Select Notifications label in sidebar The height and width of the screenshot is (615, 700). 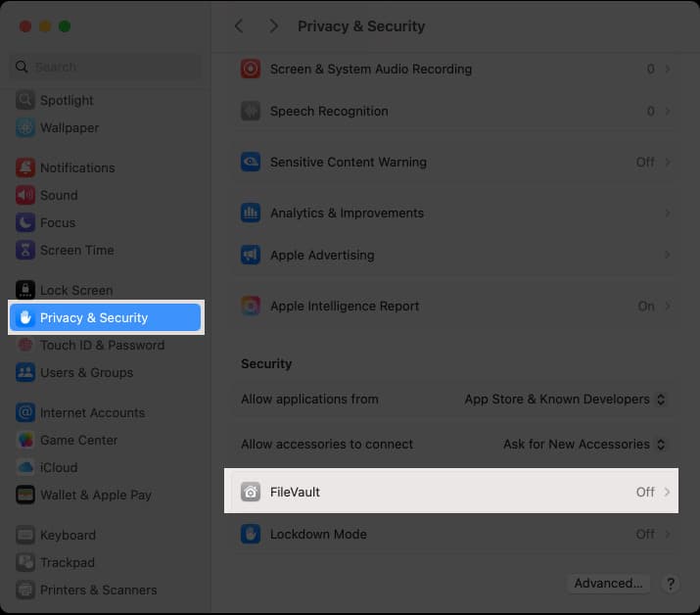(77, 167)
